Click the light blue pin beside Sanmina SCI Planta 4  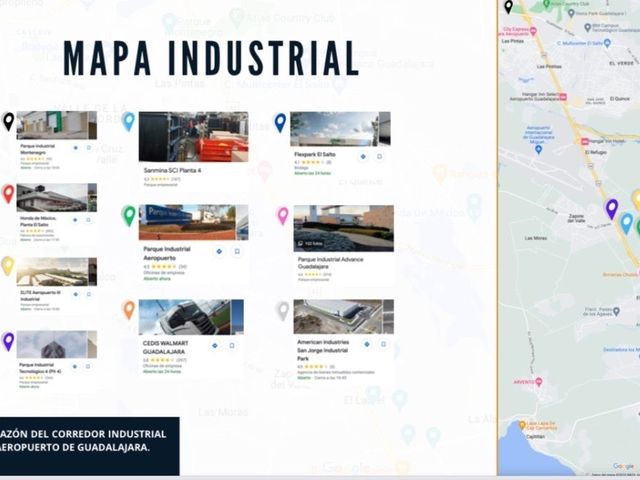point(128,122)
